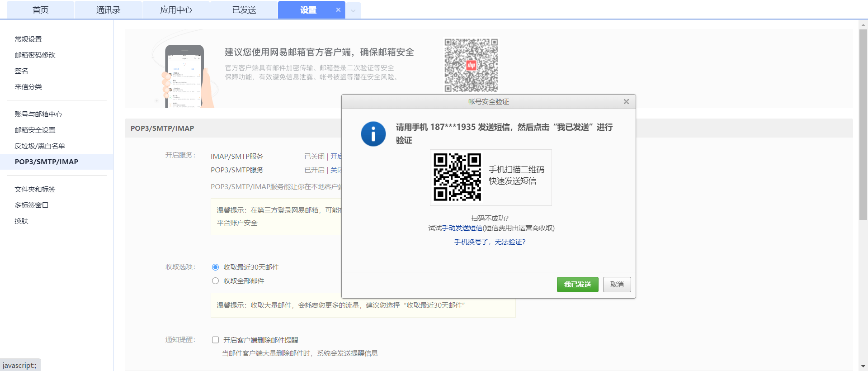Click the 已关闭 status of IMAP/SMTP
Image resolution: width=868 pixels, height=371 pixels.
click(314, 156)
